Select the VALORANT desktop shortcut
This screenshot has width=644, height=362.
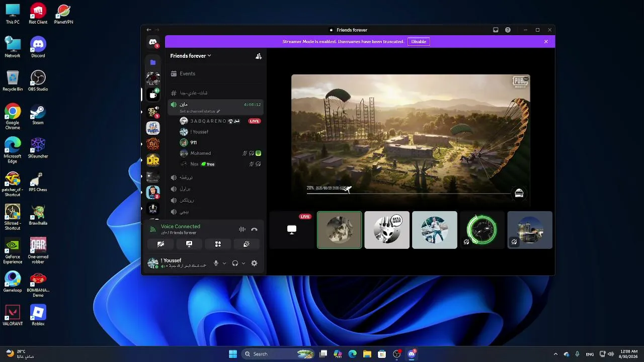[13, 315]
